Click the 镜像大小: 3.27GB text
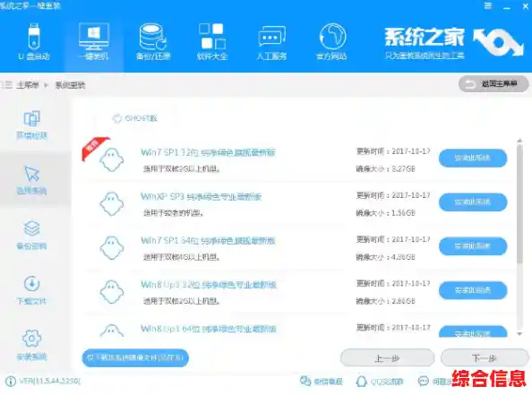Image resolution: width=532 pixels, height=395 pixels. pyautogui.click(x=385, y=168)
